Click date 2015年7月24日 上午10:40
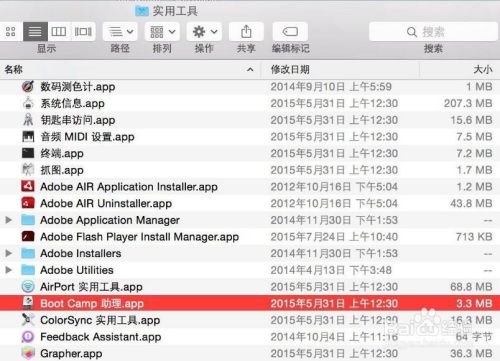 334,237
